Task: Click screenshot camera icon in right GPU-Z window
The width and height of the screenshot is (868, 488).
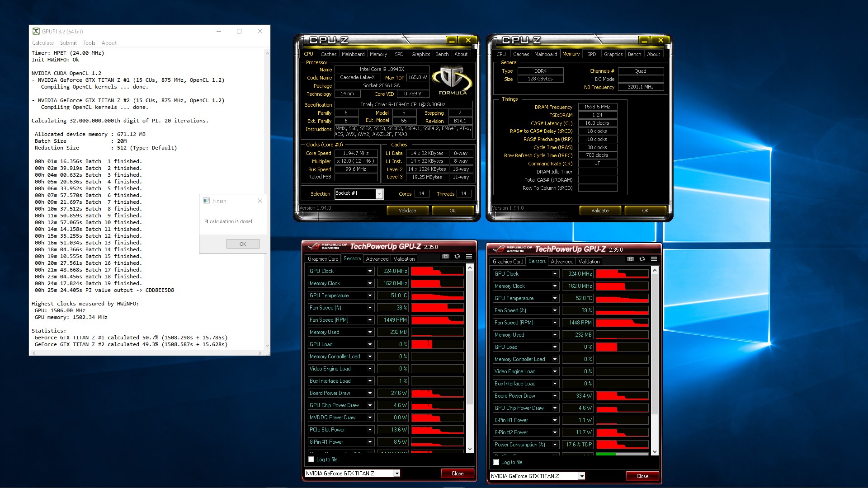Action: pyautogui.click(x=630, y=259)
